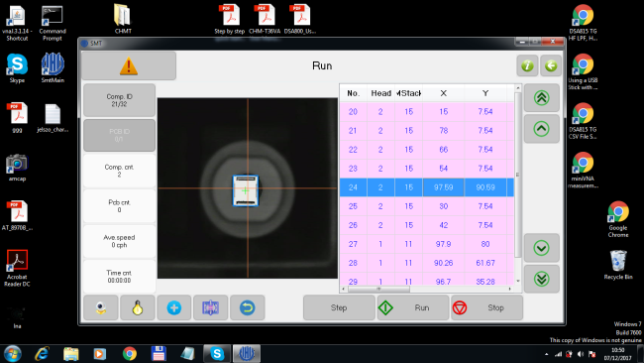Image resolution: width=644 pixels, height=363 pixels.
Task: Click the yellow warning triangle button
Action: coord(129,65)
